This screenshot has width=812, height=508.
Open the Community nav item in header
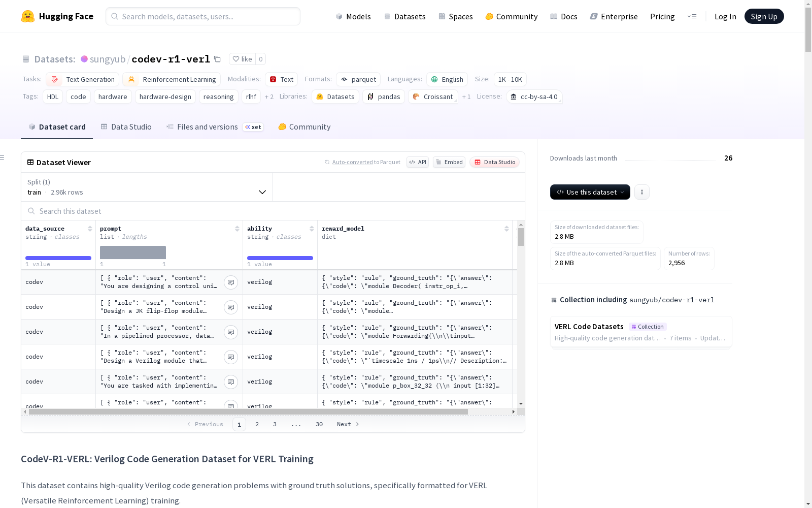click(512, 16)
